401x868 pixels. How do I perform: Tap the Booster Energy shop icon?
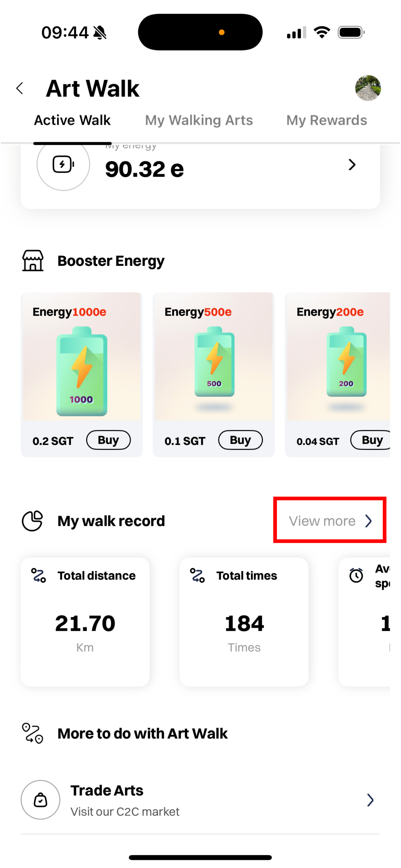point(33,260)
